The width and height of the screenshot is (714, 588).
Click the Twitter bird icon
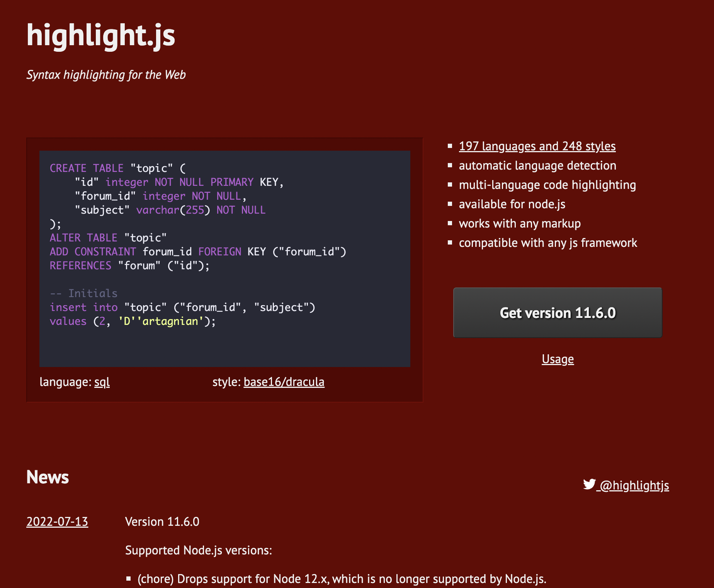point(589,484)
